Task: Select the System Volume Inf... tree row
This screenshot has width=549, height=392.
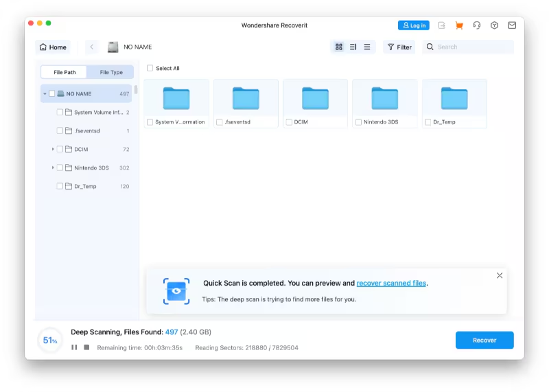Action: [86, 112]
